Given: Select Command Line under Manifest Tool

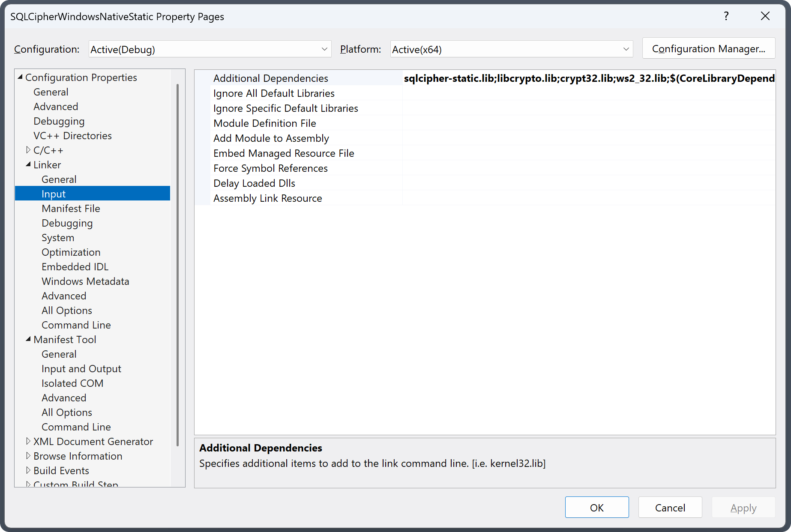Looking at the screenshot, I should pyautogui.click(x=76, y=427).
